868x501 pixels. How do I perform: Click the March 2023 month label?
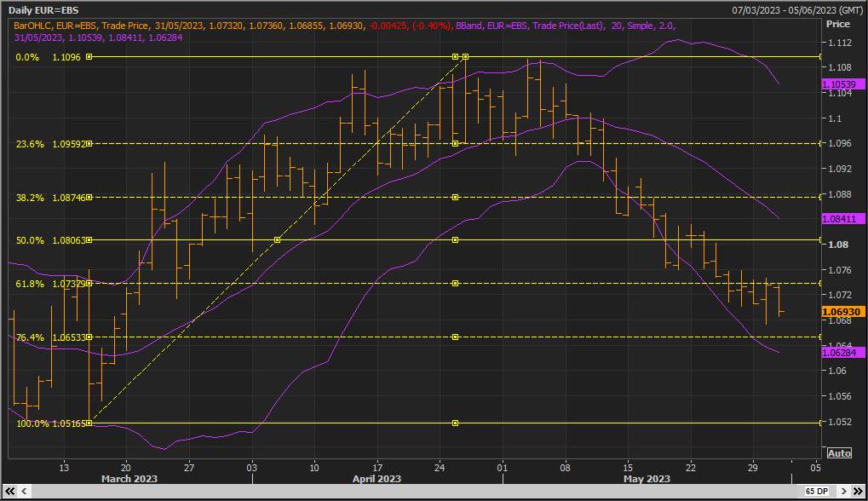click(129, 478)
